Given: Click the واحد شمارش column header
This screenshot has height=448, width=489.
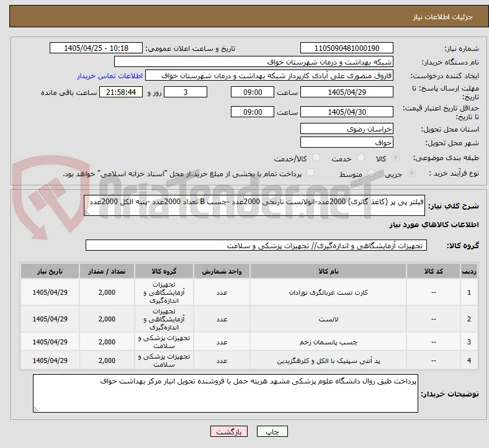Looking at the screenshot, I should pos(222,271).
